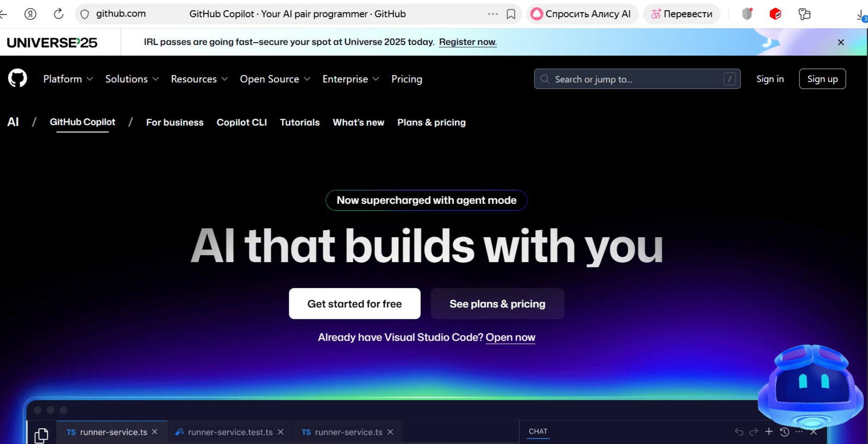Open the Yandex browser home icon
The height and width of the screenshot is (444, 868).
[31, 14]
